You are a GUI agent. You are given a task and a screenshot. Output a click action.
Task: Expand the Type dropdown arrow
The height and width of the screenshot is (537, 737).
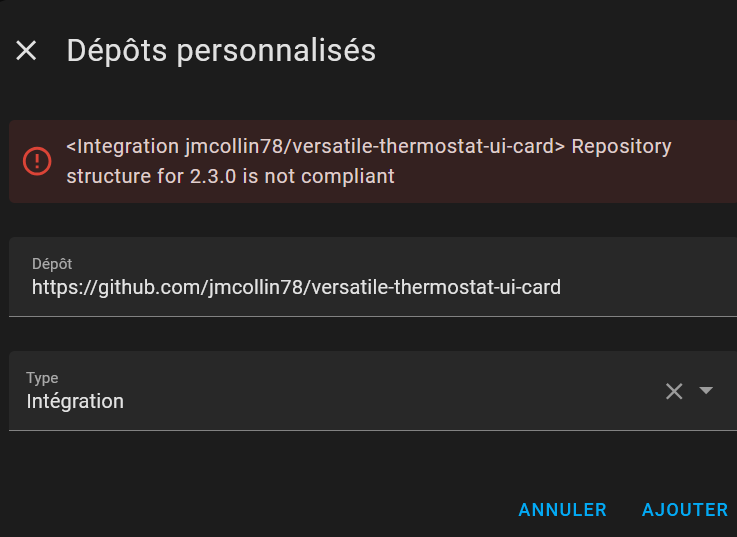[x=706, y=390]
